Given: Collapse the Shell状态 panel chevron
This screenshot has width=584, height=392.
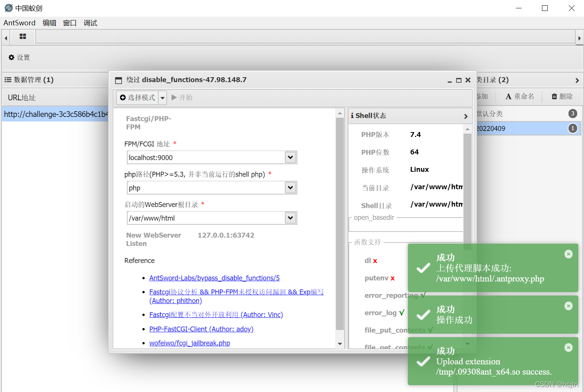Looking at the screenshot, I should [466, 116].
